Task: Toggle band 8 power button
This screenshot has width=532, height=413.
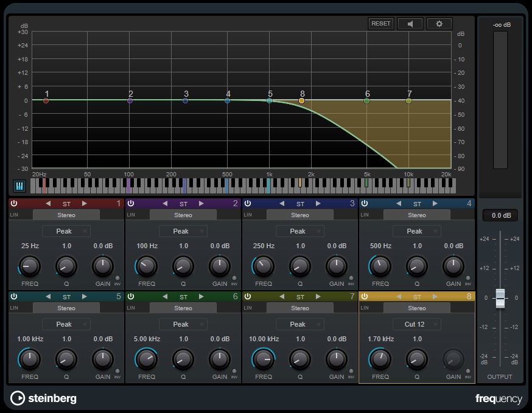Action: (x=365, y=296)
